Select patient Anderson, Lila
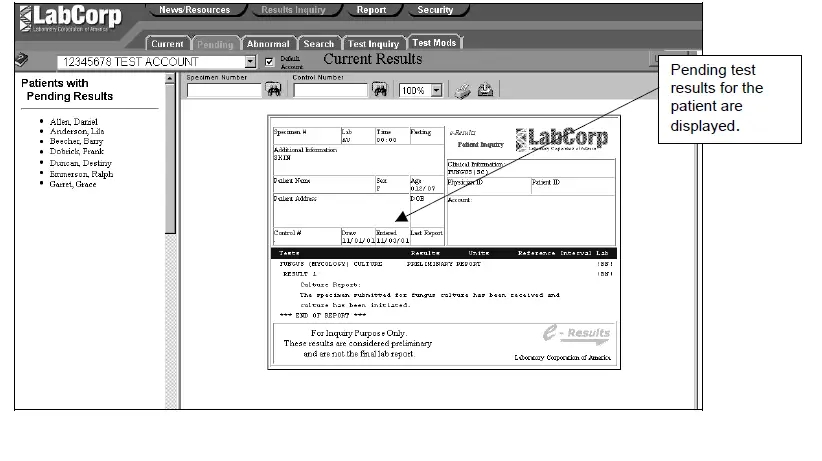Viewport: 822px width, 461px height. click(x=77, y=131)
